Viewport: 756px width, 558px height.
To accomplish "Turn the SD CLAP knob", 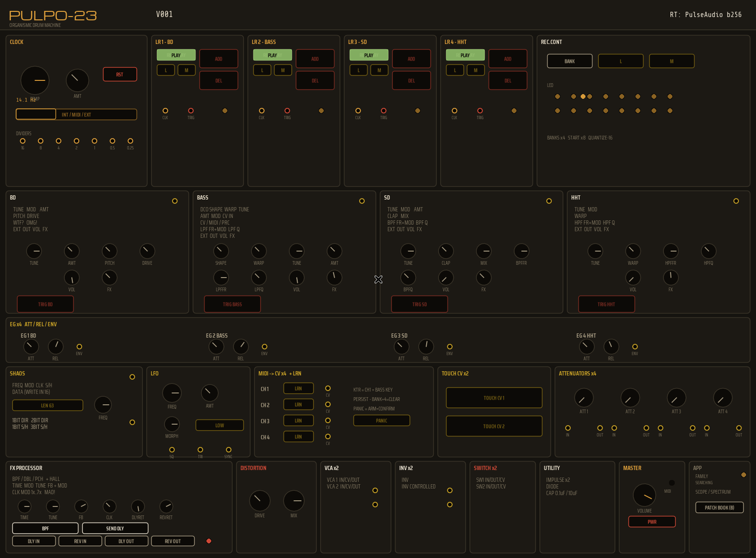I will pos(446,251).
